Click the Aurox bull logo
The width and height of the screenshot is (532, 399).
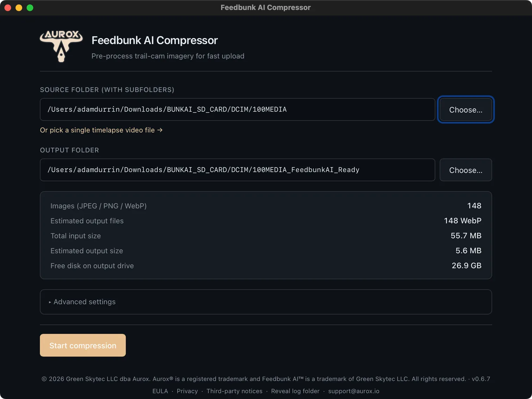click(x=61, y=46)
